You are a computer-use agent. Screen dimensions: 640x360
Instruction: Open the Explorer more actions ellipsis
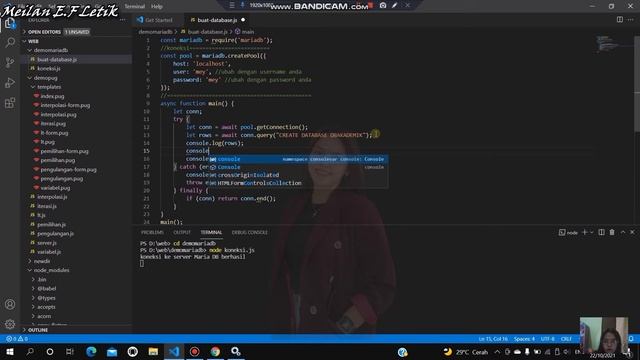coord(122,20)
